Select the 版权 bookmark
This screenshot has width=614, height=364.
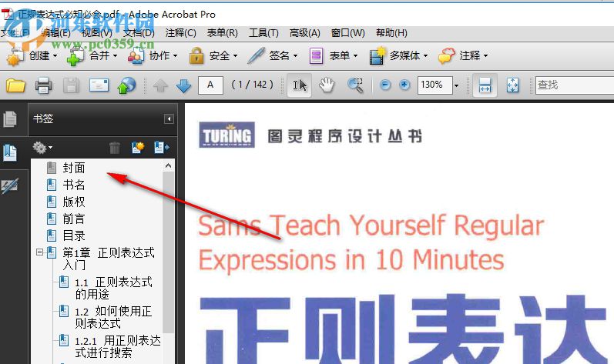pyautogui.click(x=74, y=202)
